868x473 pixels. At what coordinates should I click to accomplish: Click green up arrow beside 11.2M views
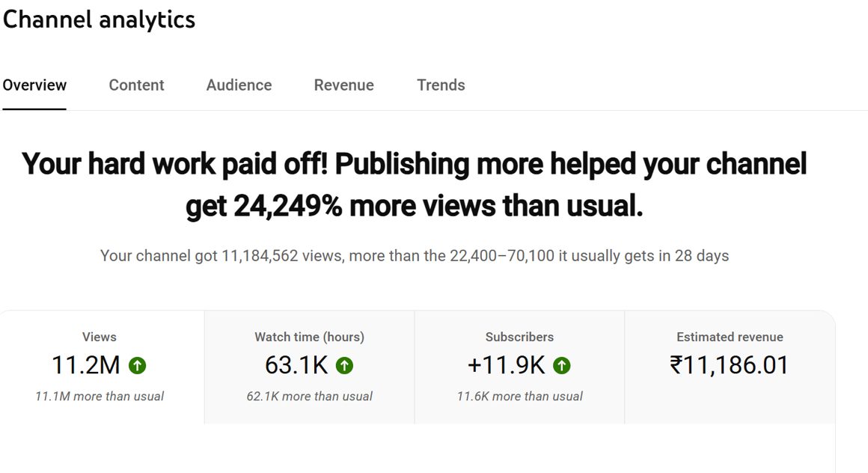pyautogui.click(x=137, y=365)
